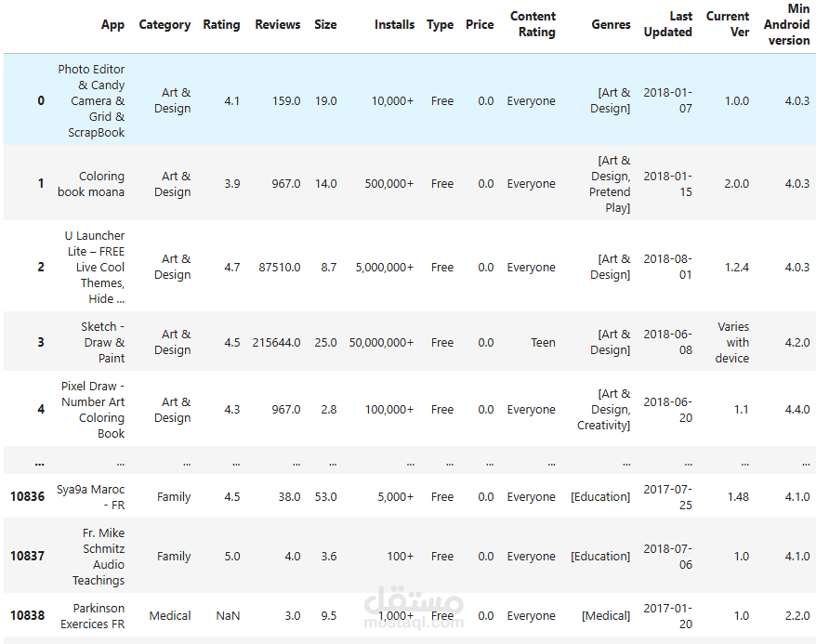Click the 10,000+ installs value
The width and height of the screenshot is (829, 644).
tap(392, 100)
